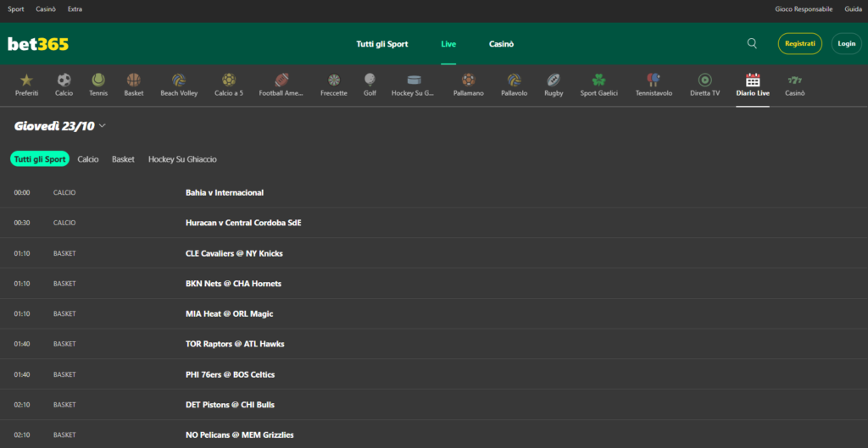Filter the schedule by Hockey Su Ghiaccio
Viewport: 868px width, 448px height.
[182, 159]
